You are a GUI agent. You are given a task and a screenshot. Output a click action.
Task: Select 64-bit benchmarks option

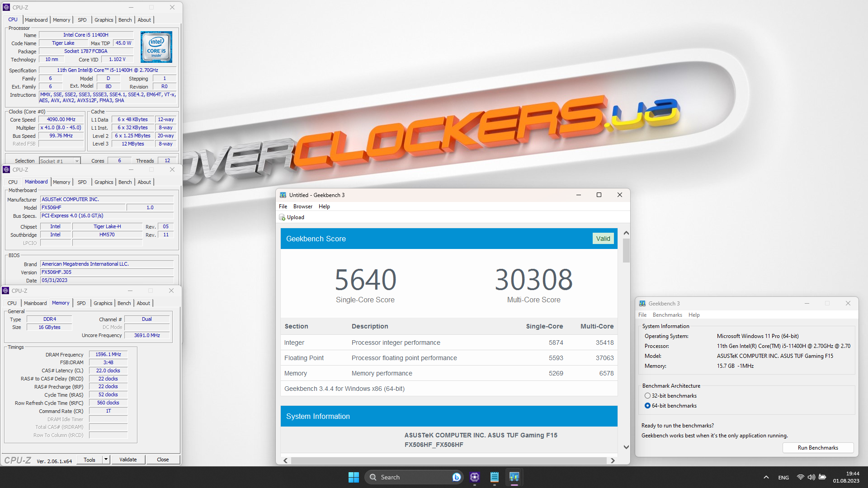click(647, 406)
